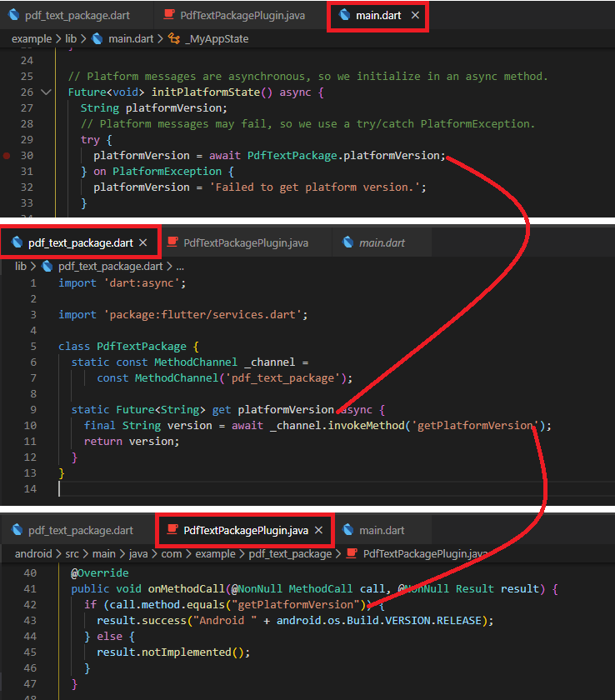Click 'example' breadcrumb in bottom editor
615x700 pixels.
(x=215, y=554)
